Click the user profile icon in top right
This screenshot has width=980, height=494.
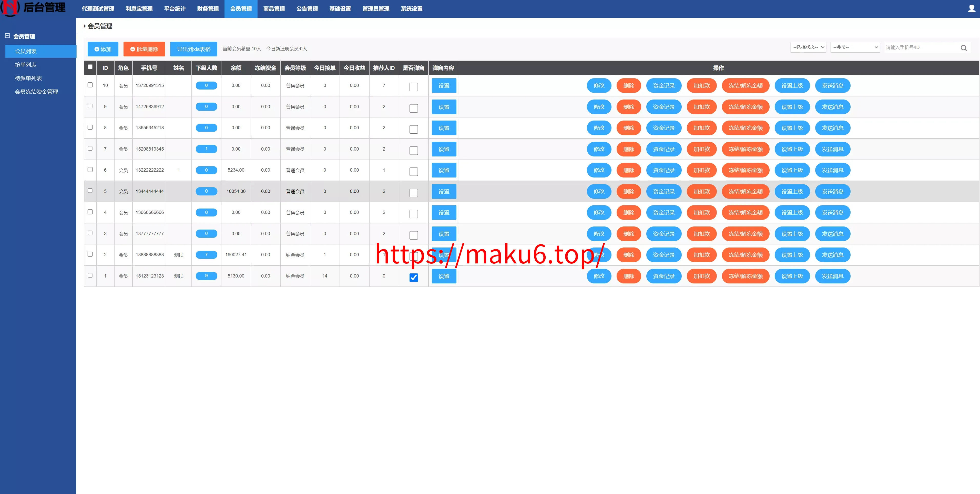[971, 8]
